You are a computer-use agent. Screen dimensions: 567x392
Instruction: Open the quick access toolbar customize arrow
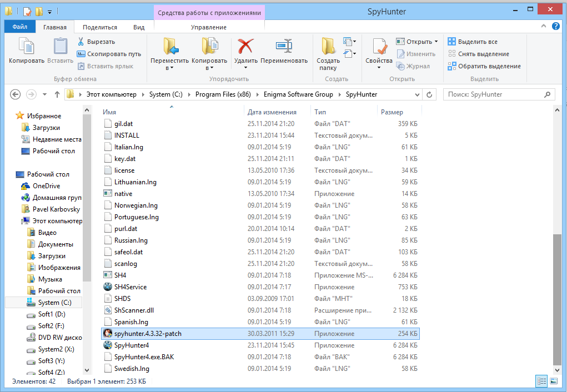49,12
